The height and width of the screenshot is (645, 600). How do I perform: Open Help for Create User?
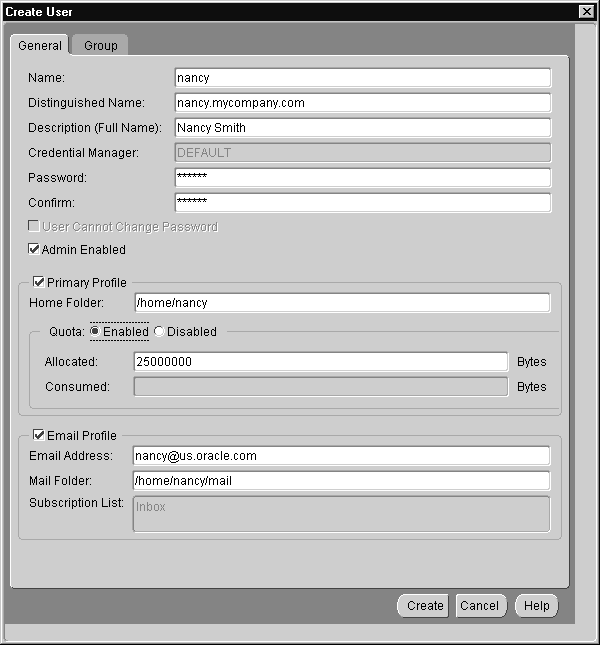point(536,606)
